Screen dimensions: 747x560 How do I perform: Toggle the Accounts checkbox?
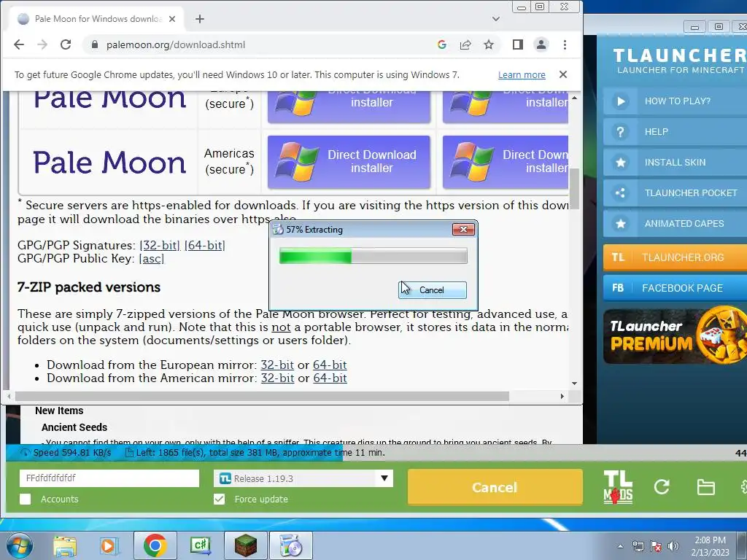pos(26,499)
